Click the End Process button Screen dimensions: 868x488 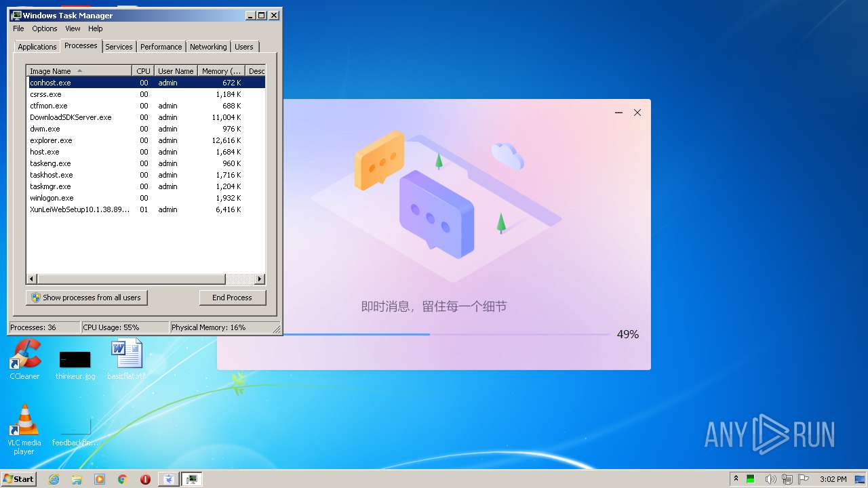pyautogui.click(x=233, y=298)
